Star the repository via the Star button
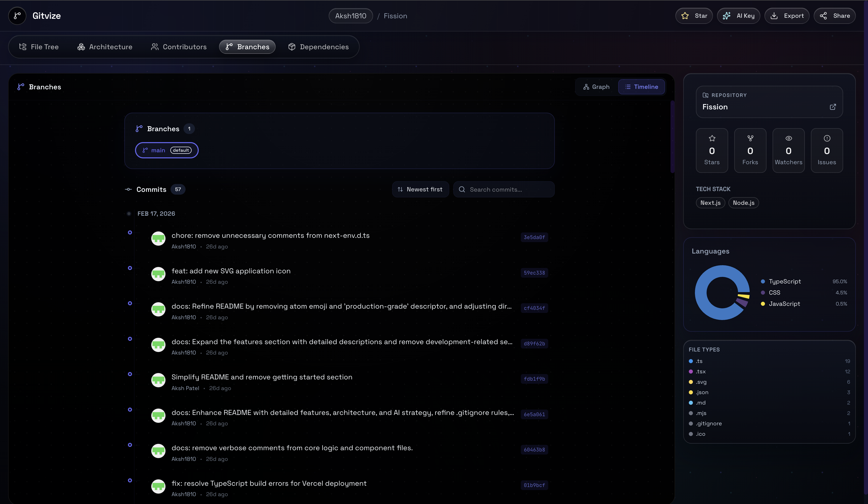Screen dimensions: 868x504 pyautogui.click(x=694, y=16)
